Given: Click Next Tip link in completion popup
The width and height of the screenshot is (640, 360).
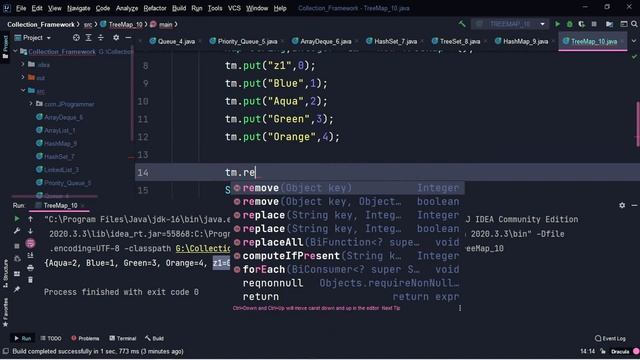Looking at the screenshot, I should coord(391,308).
